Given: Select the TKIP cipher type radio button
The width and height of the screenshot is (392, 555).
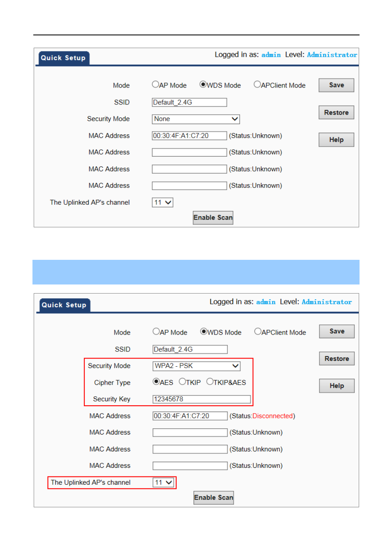Looking at the screenshot, I should pos(182,382).
